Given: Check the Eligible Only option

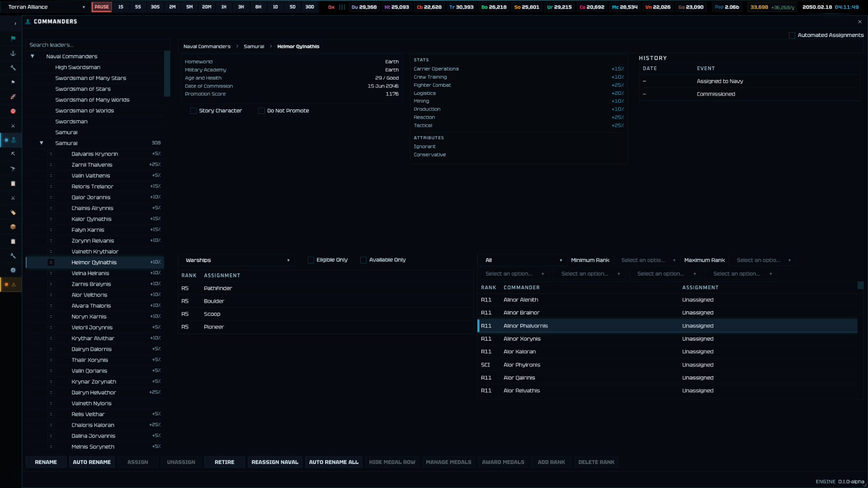Looking at the screenshot, I should pyautogui.click(x=311, y=260).
